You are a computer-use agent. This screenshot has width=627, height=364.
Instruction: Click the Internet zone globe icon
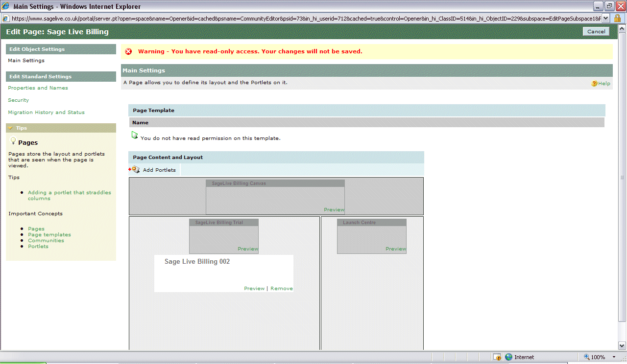[x=508, y=357]
